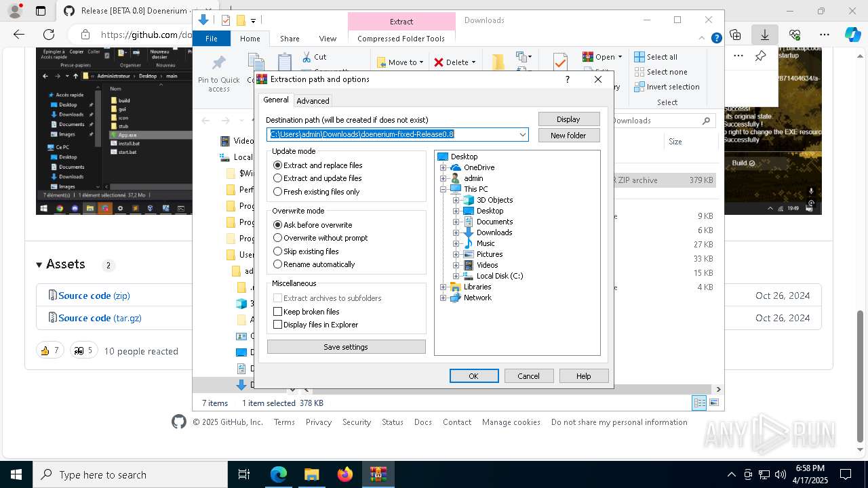Switch Explorer to large icons view
Image resolution: width=868 pixels, height=488 pixels.
[714, 403]
